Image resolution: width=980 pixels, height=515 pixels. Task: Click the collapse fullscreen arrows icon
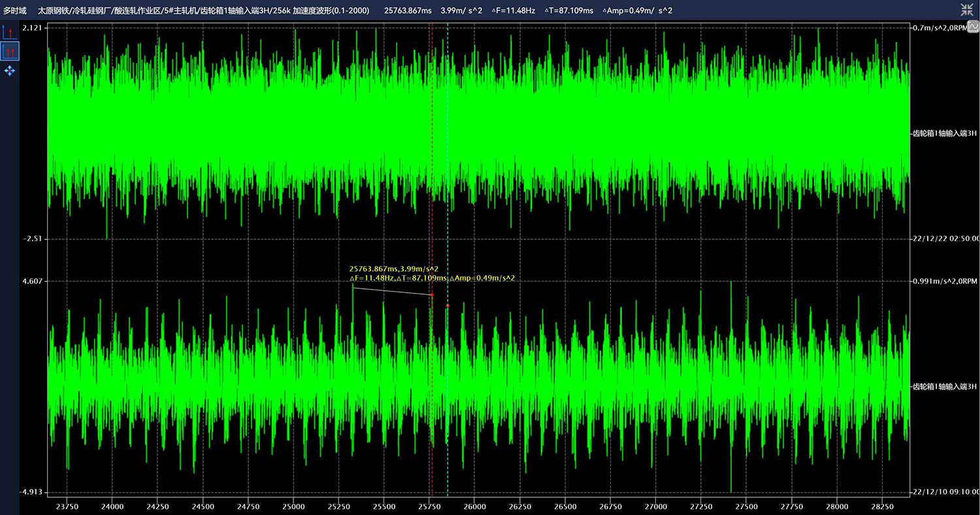(966, 9)
